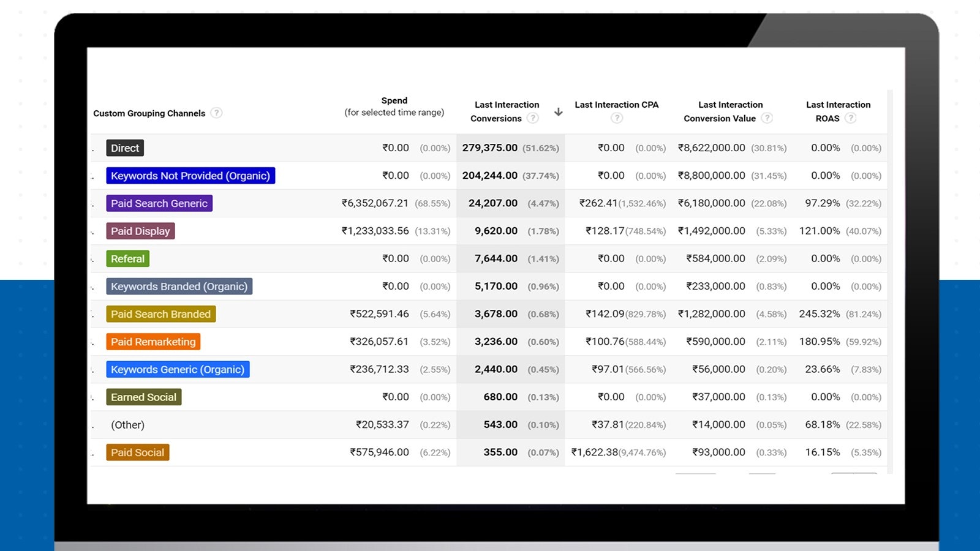This screenshot has width=980, height=551.
Task: Click the Referal channel badge
Action: click(x=127, y=258)
